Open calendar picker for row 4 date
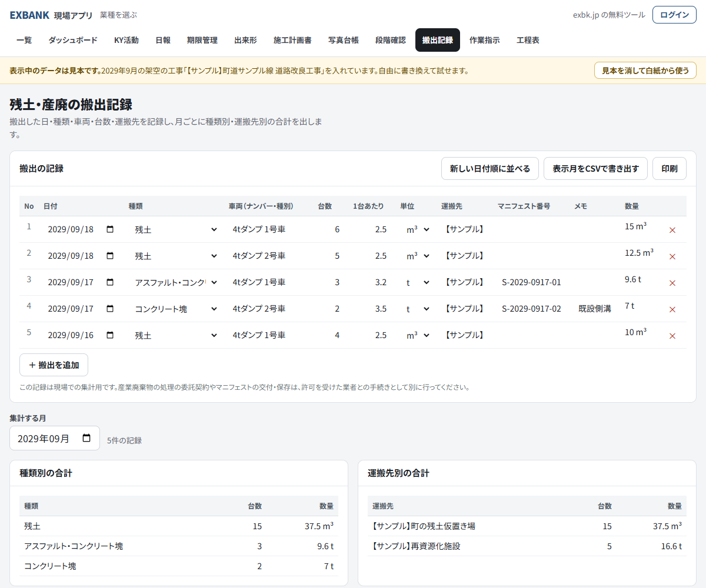 [110, 309]
